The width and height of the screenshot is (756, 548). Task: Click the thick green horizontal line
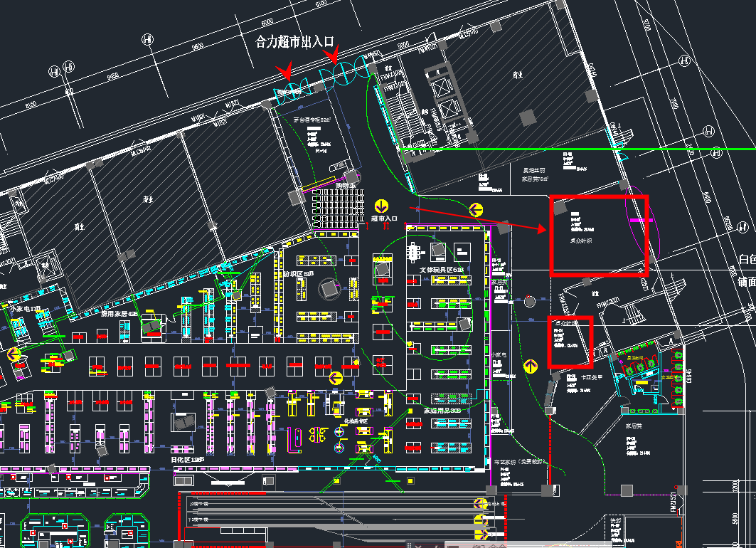pos(569,149)
